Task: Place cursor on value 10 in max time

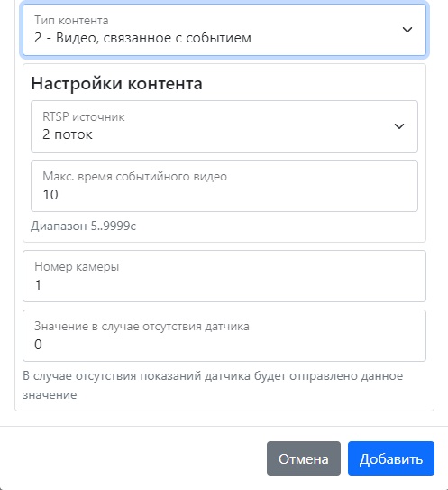Action: pos(50,194)
